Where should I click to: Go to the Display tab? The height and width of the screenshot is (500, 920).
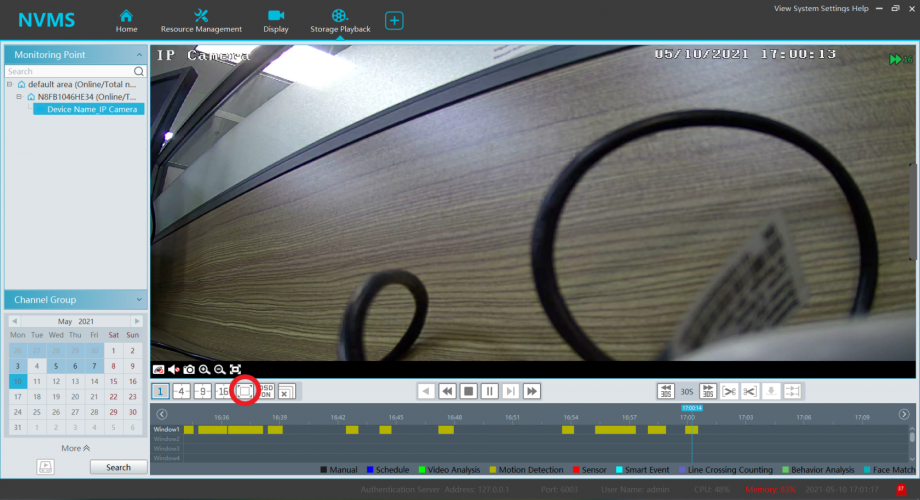click(x=276, y=20)
